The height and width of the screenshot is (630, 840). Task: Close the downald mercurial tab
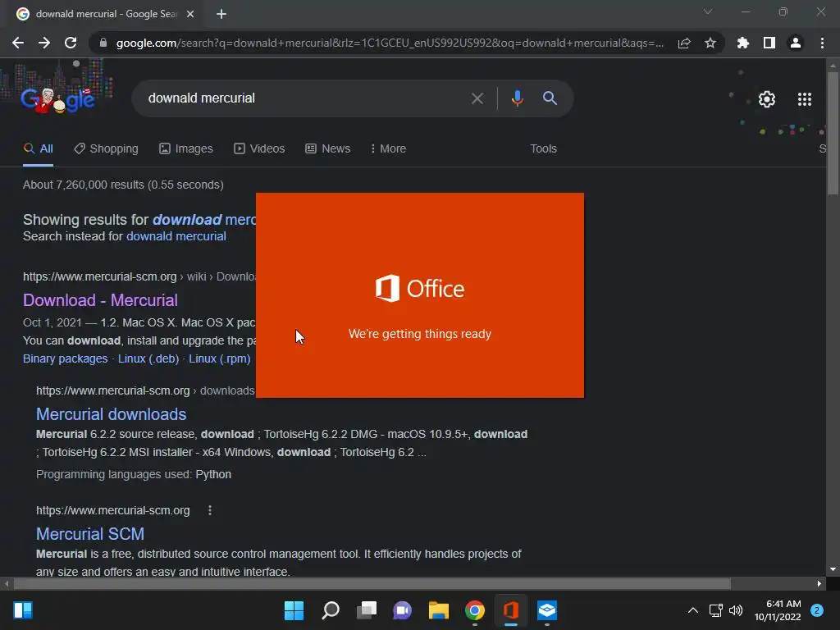[x=190, y=14]
